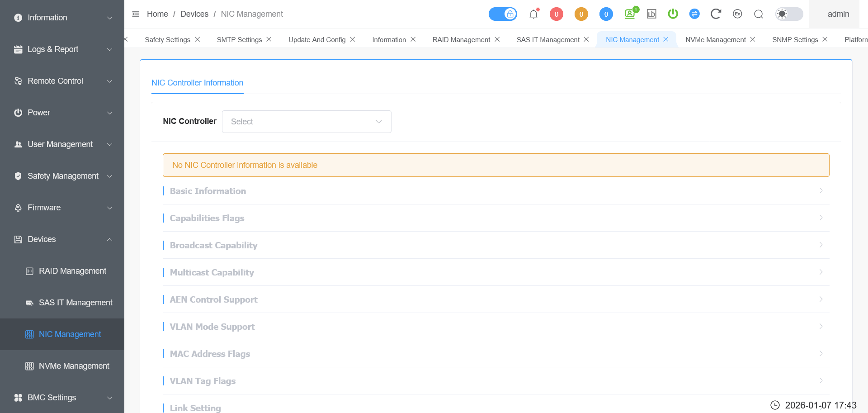This screenshot has width=868, height=413.
Task: Toggle the light/dark theme switch
Action: [x=789, y=14]
